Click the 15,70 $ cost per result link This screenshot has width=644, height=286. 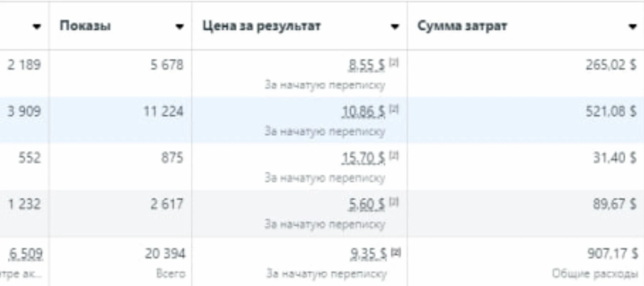(363, 158)
